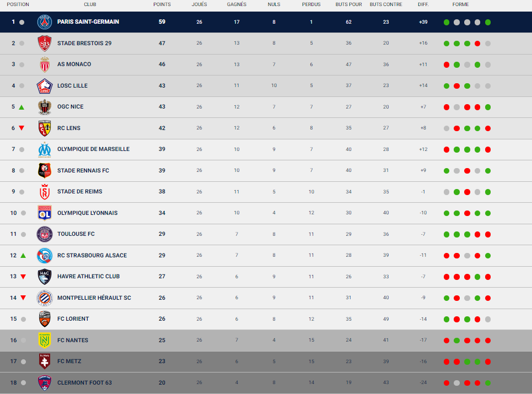
Task: Click PSG's latest green form dot
Action: tap(488, 23)
